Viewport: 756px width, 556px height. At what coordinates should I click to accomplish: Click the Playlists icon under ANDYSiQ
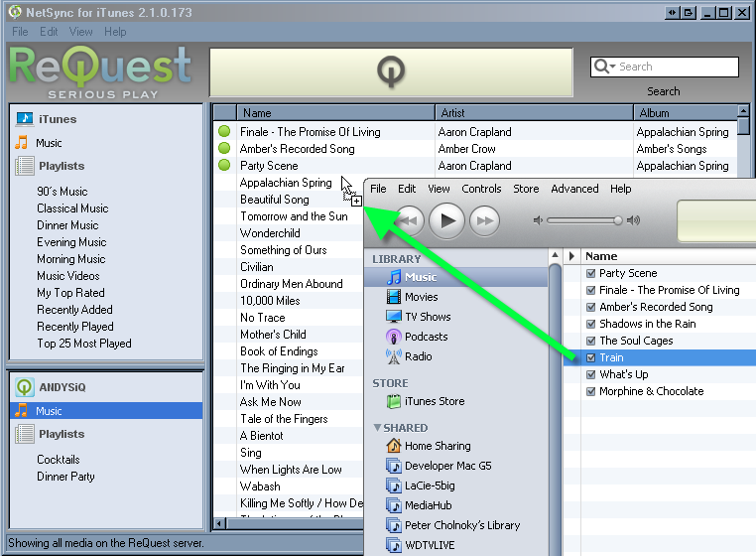tap(24, 434)
